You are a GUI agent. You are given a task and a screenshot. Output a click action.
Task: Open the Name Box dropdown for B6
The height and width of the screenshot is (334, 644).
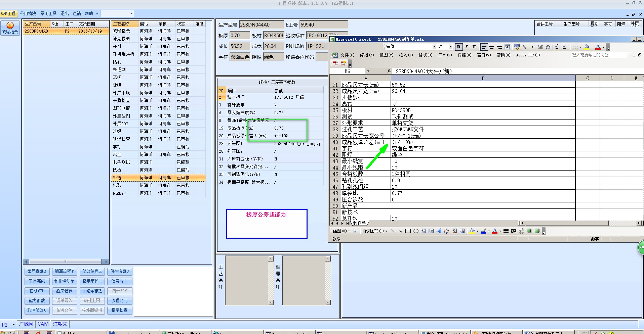(x=368, y=71)
